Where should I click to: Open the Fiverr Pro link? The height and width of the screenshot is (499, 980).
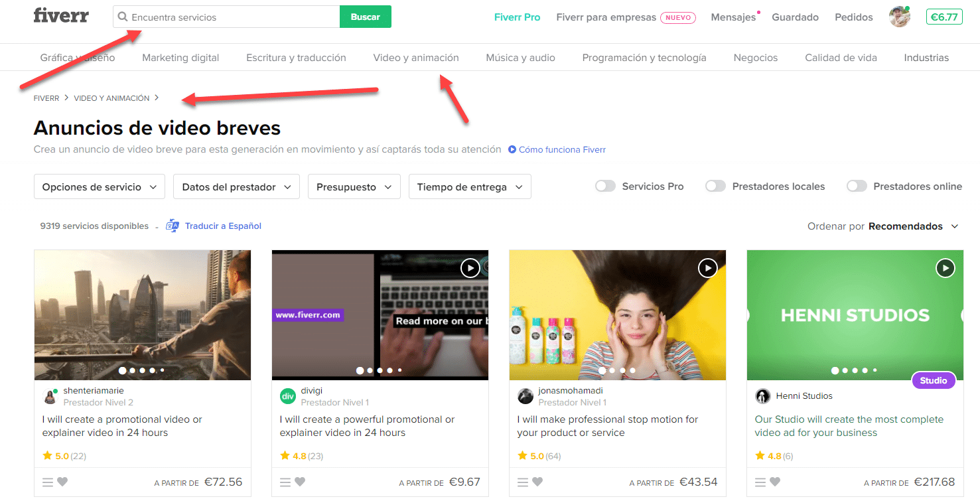(518, 17)
